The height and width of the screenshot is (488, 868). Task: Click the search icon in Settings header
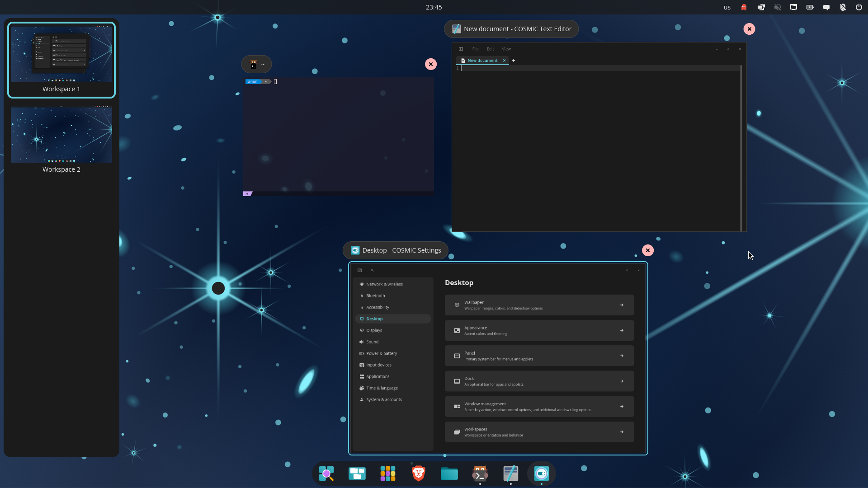[373, 270]
